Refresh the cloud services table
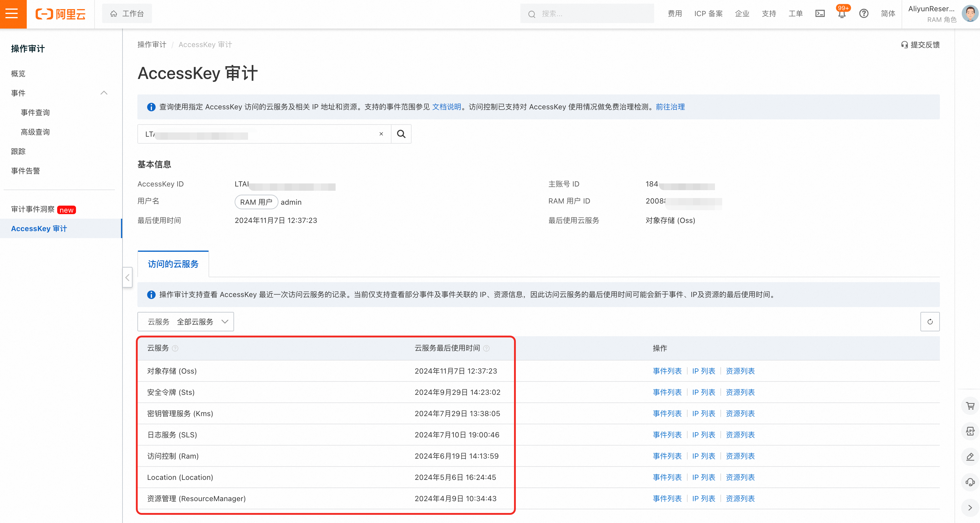 click(930, 322)
